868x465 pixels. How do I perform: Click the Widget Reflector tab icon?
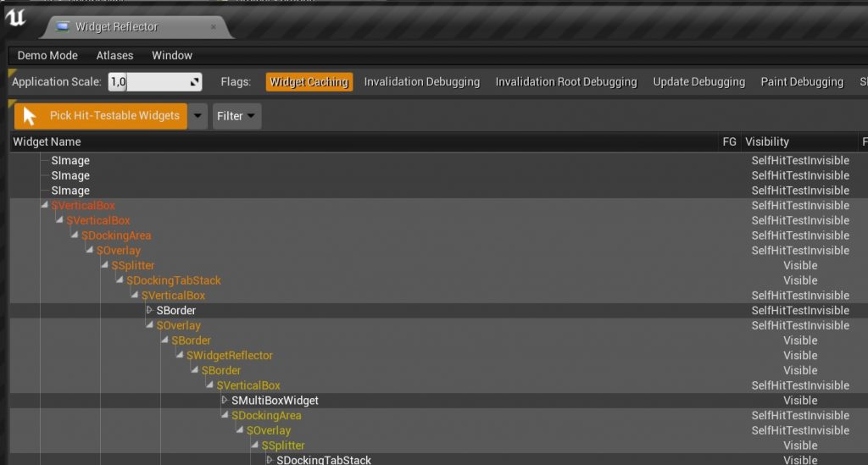[x=63, y=26]
